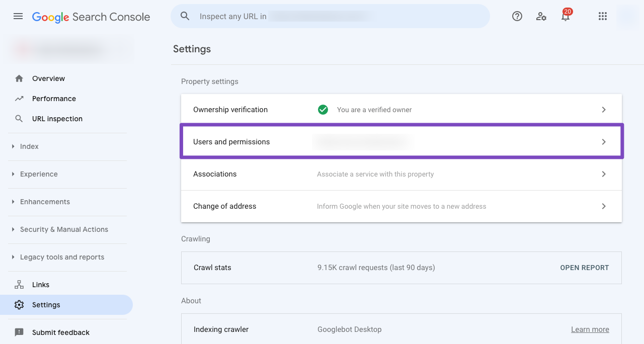Viewport: 644px width, 344px height.
Task: Click the Help question mark icon
Action: pos(517,16)
